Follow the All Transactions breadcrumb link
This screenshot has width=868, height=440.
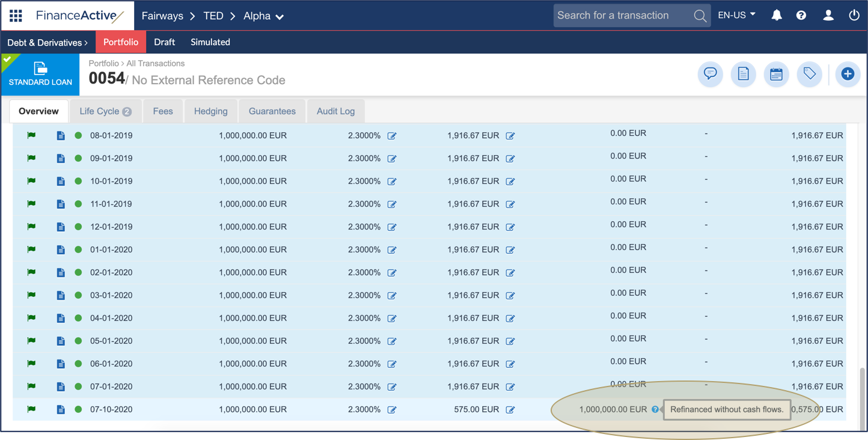[156, 63]
